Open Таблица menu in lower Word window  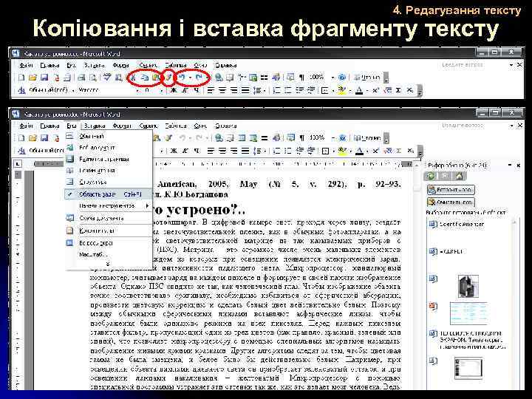pyautogui.click(x=176, y=126)
